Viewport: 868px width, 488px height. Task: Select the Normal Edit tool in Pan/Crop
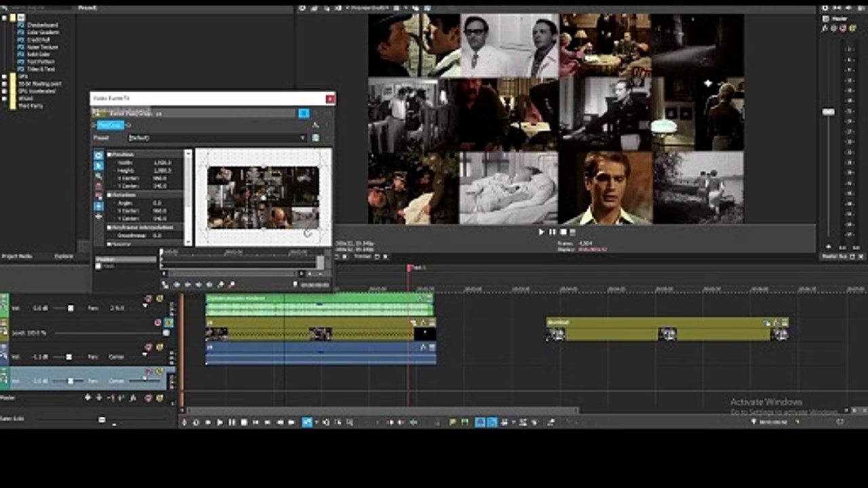pyautogui.click(x=98, y=166)
